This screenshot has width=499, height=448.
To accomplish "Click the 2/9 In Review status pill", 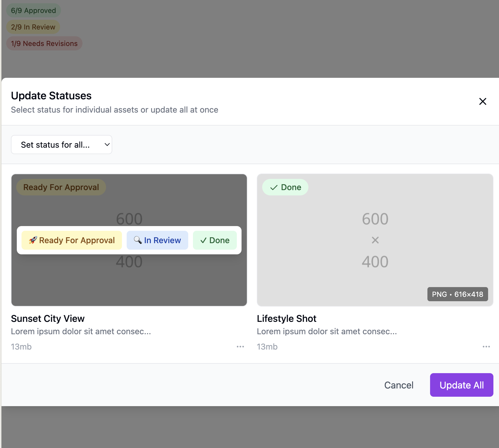I will (33, 27).
